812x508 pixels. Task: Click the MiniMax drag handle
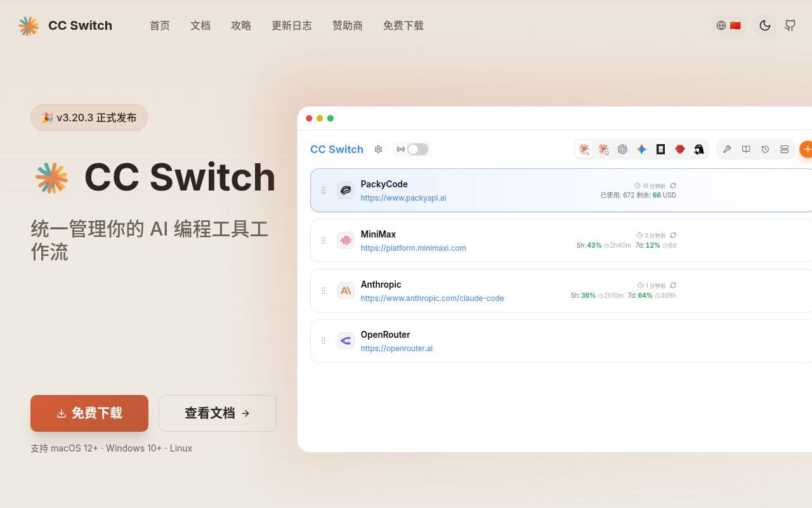click(324, 241)
